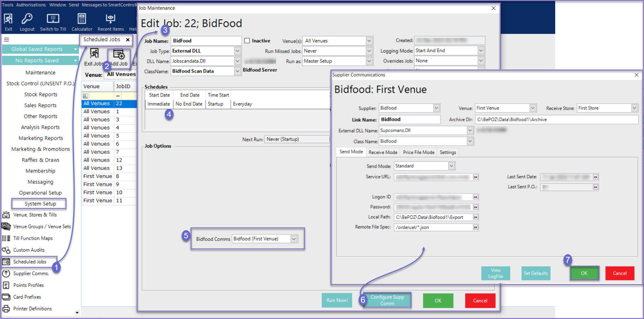Viewport: 644px width, 319px height.
Task: Open the Run as Master Setup dropdown
Action: click(x=369, y=61)
